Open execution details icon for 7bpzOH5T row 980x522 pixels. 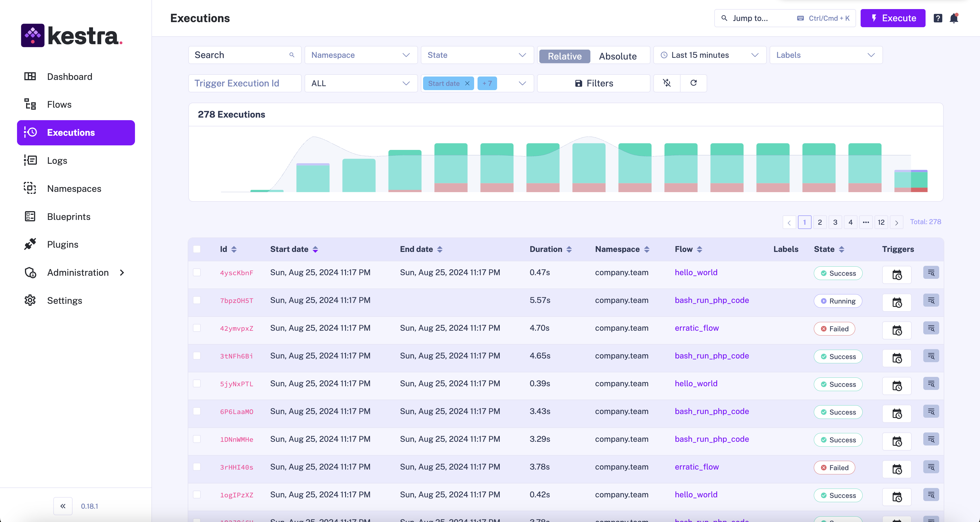931,300
